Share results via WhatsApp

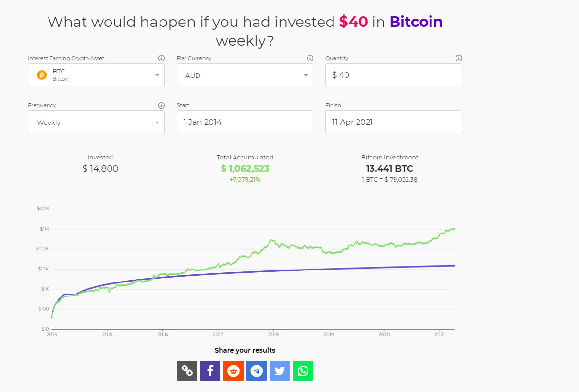(303, 371)
